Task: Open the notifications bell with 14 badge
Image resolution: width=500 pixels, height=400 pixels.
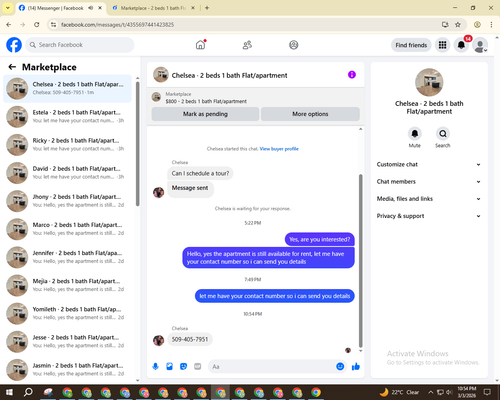Action: coord(461,45)
